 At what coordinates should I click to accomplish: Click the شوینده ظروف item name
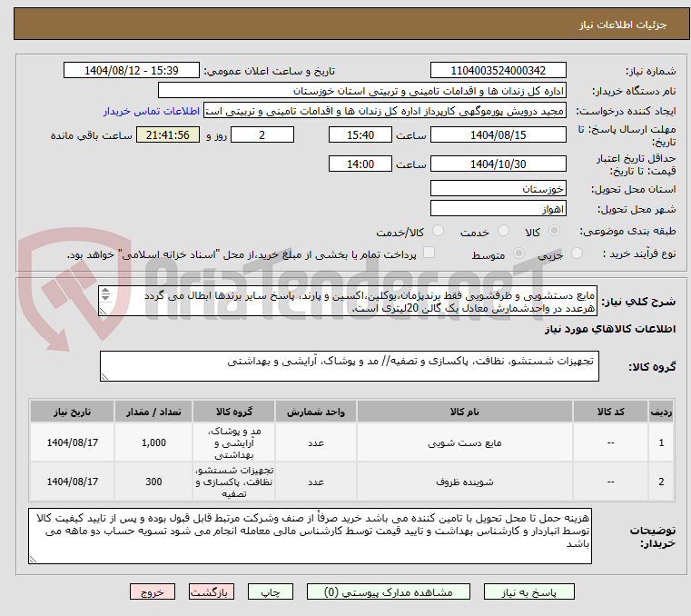[465, 482]
